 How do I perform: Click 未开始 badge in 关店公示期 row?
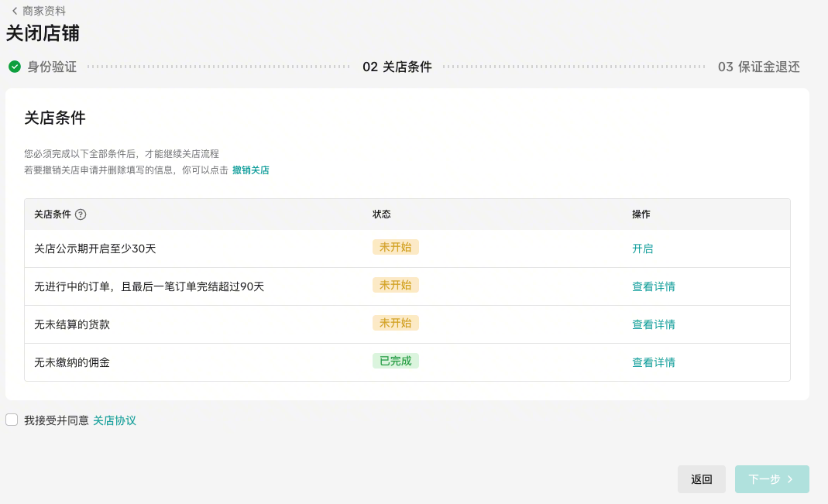pos(395,247)
